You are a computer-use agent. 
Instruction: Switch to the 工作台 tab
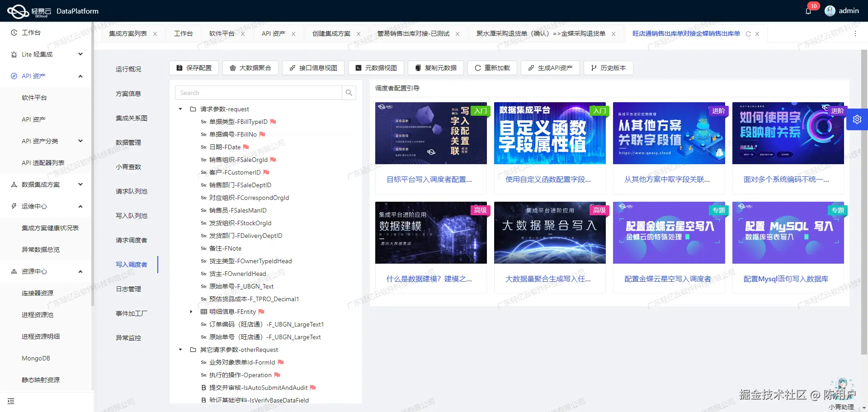pos(184,33)
